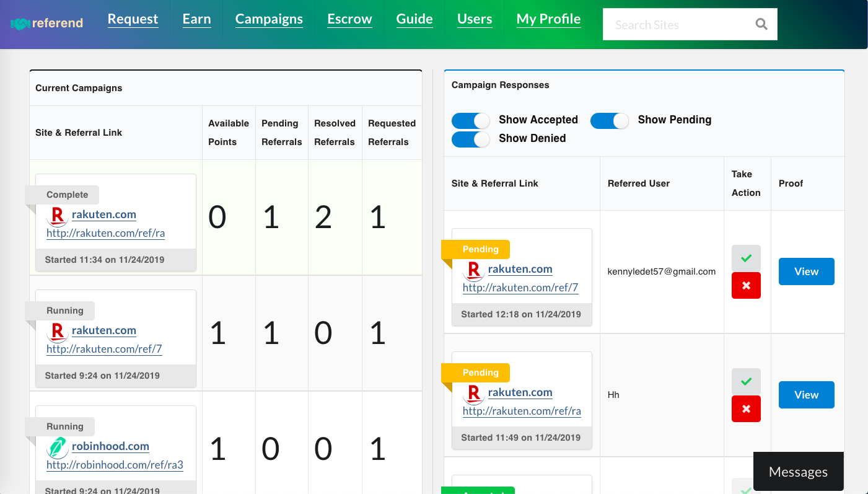The image size is (868, 494).
Task: Click Rakuten logo in Complete campaign card
Action: (x=58, y=216)
